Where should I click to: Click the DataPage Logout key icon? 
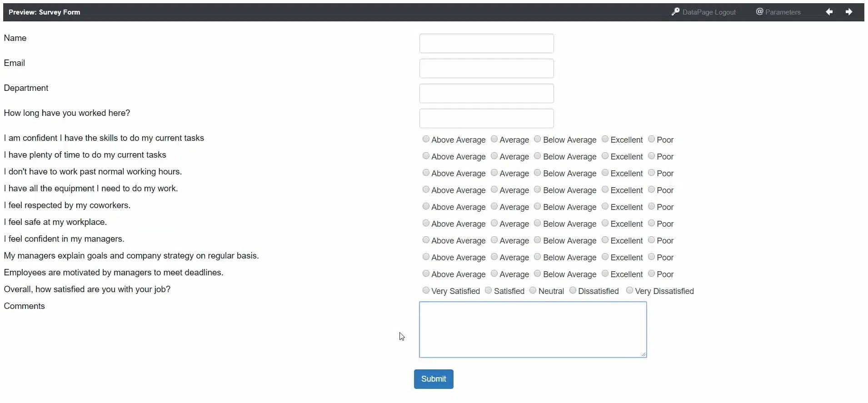coord(675,12)
